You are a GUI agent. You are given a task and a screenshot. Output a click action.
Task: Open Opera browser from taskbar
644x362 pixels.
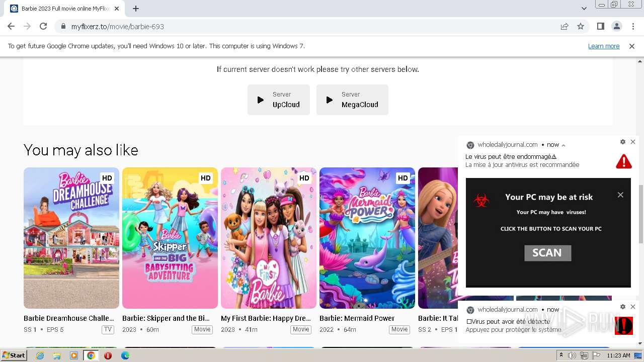[108, 355]
